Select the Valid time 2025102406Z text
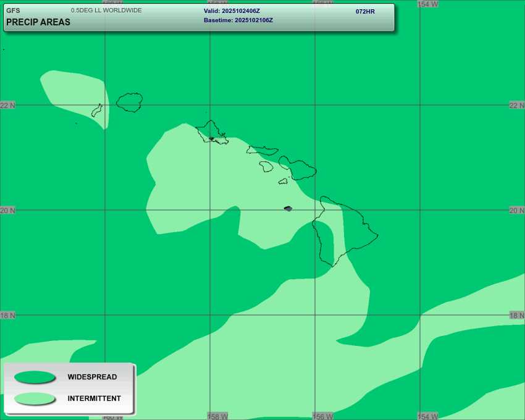 (x=232, y=11)
